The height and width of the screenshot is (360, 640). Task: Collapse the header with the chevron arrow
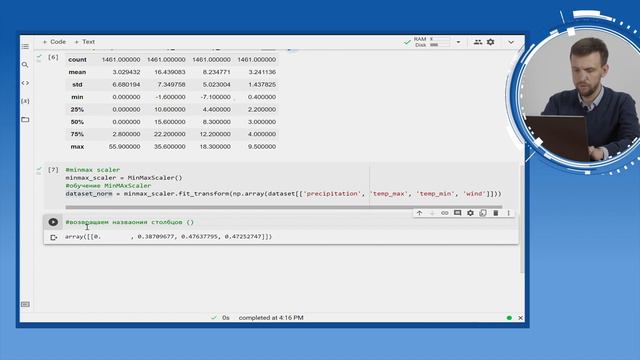[511, 42]
